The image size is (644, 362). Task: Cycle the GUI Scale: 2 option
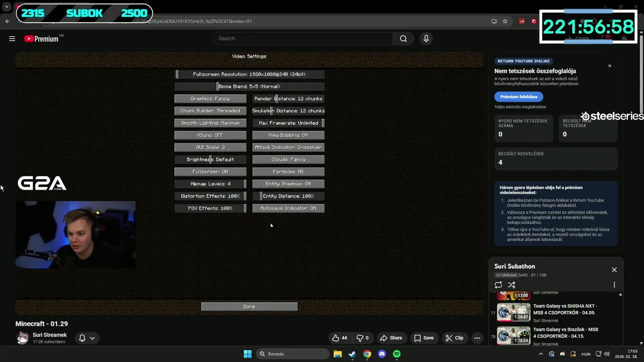click(x=210, y=147)
